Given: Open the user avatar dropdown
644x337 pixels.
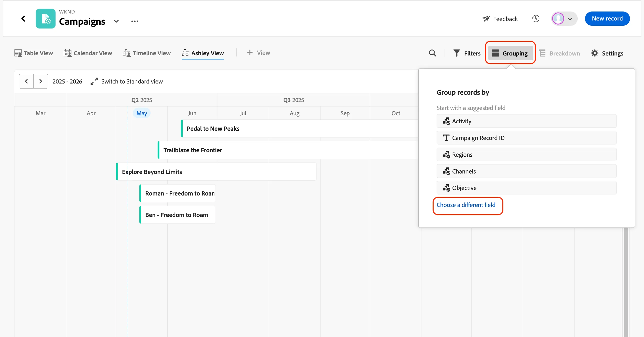Looking at the screenshot, I should point(564,19).
